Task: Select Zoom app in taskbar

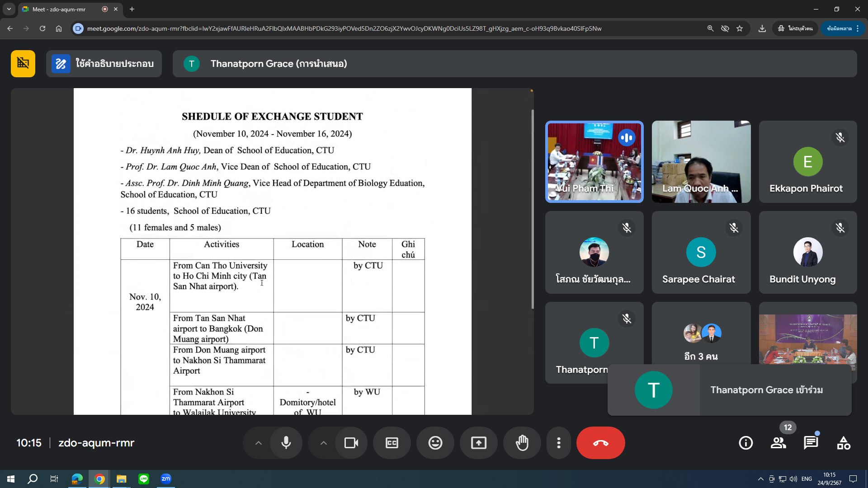Action: point(166,479)
